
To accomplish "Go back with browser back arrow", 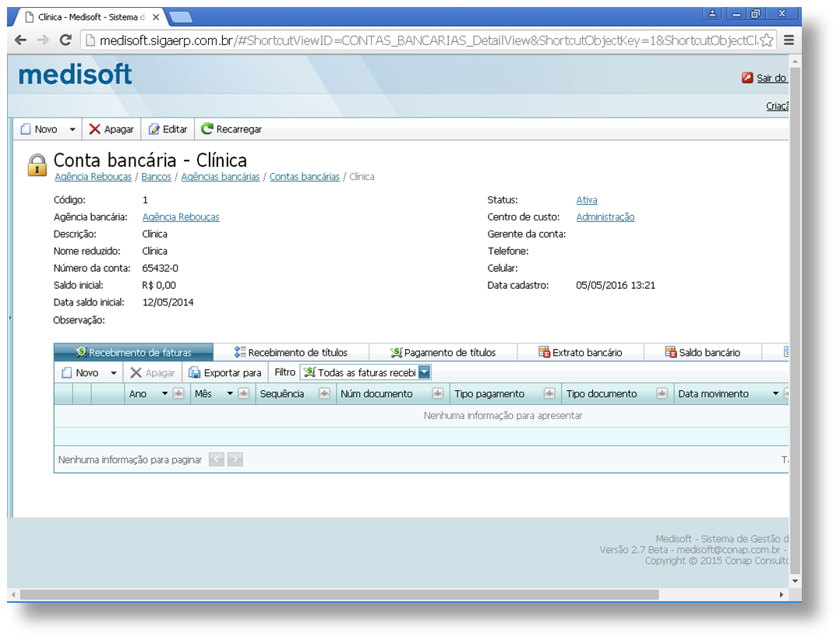I will [x=20, y=41].
